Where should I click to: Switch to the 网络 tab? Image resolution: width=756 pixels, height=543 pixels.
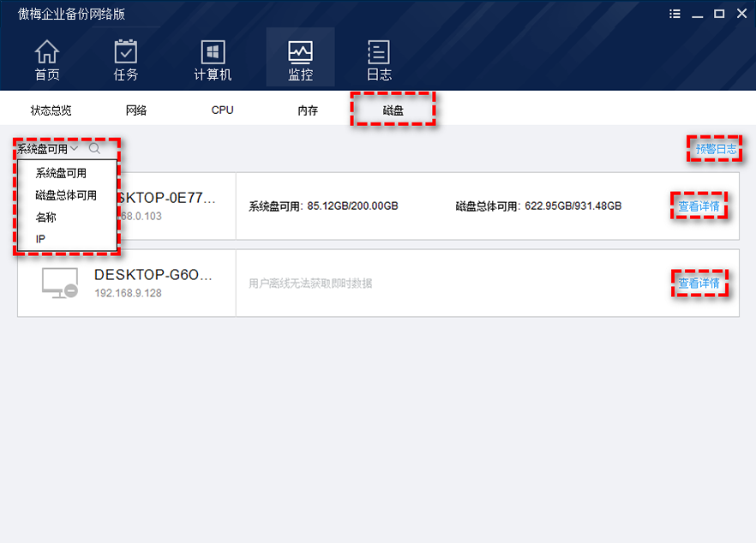(136, 110)
